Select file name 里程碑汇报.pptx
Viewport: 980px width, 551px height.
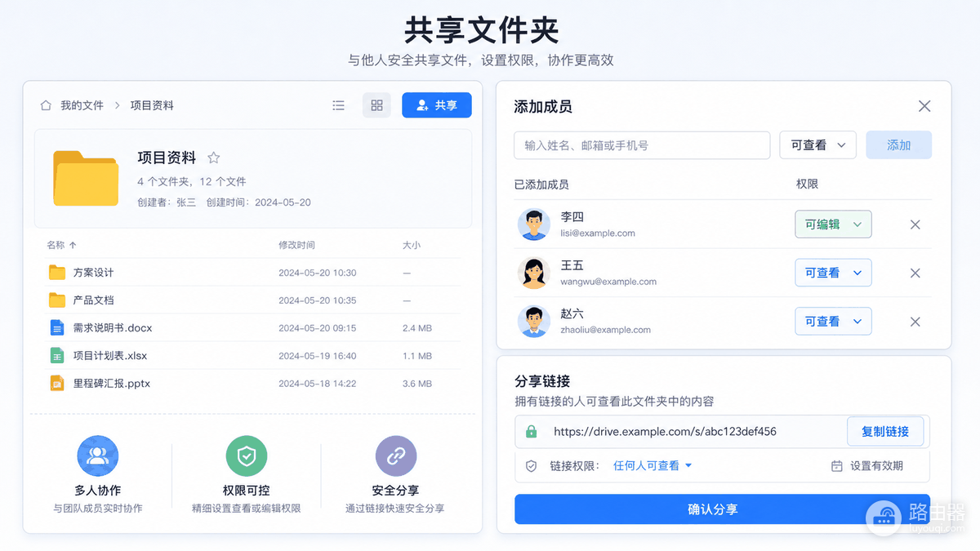tap(112, 383)
